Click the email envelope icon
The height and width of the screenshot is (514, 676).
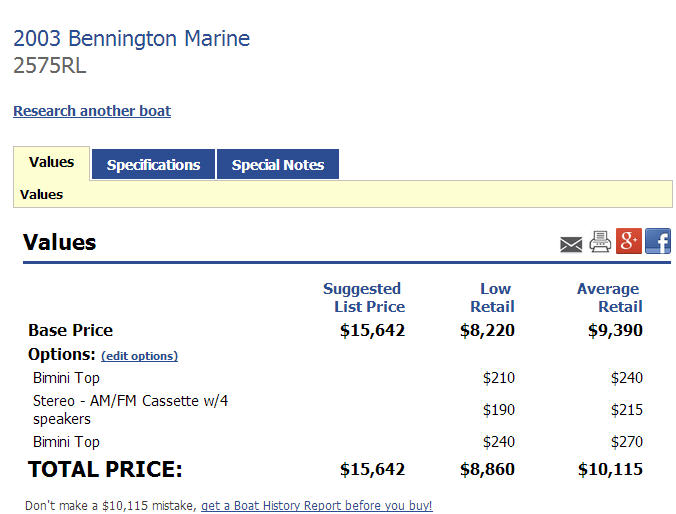pos(571,244)
